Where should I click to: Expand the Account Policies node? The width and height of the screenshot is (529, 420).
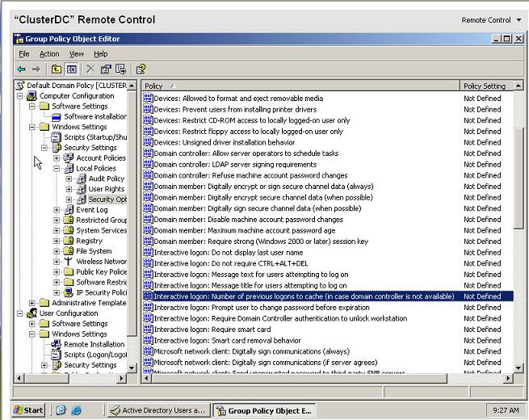pos(57,158)
